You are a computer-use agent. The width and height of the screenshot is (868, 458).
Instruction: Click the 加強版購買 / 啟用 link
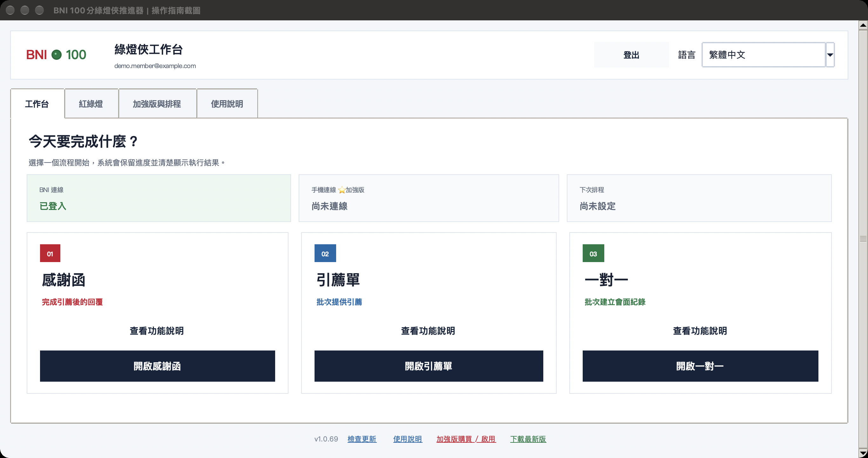[x=466, y=439]
